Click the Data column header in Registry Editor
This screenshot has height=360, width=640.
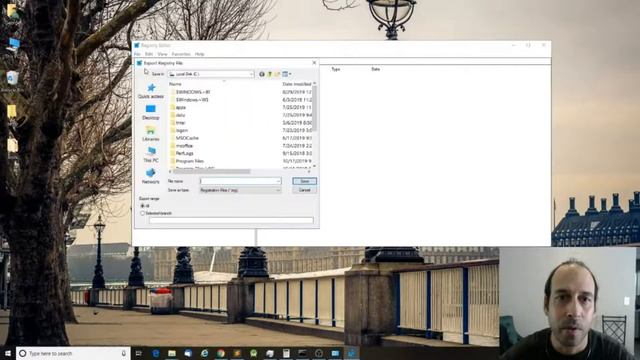[376, 69]
